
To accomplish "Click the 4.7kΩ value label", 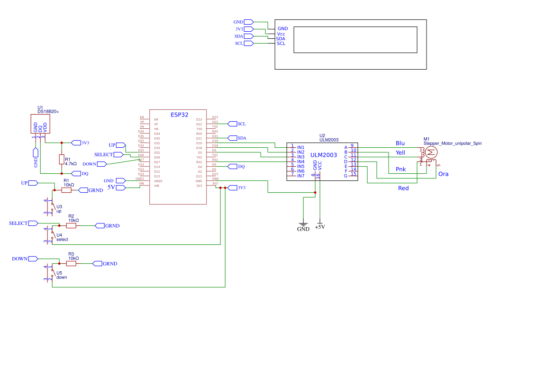I will click(x=71, y=164).
